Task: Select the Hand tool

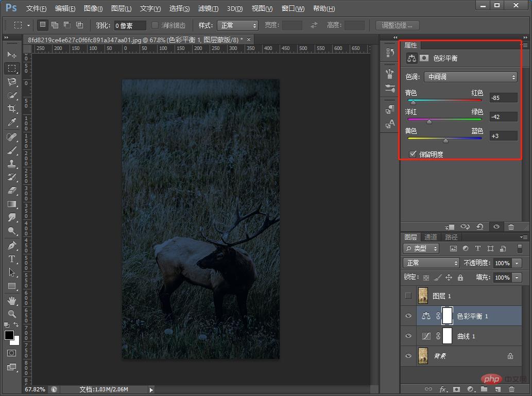Action: click(12, 300)
